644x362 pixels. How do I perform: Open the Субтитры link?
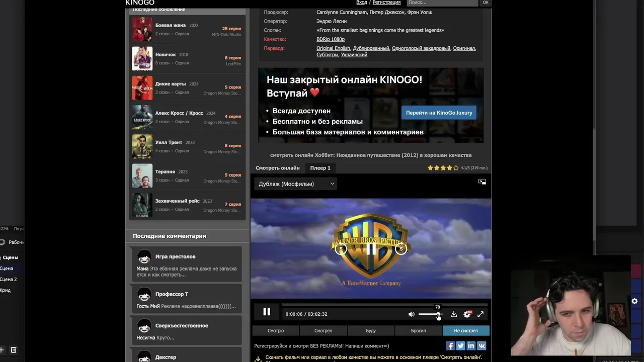tap(327, 55)
